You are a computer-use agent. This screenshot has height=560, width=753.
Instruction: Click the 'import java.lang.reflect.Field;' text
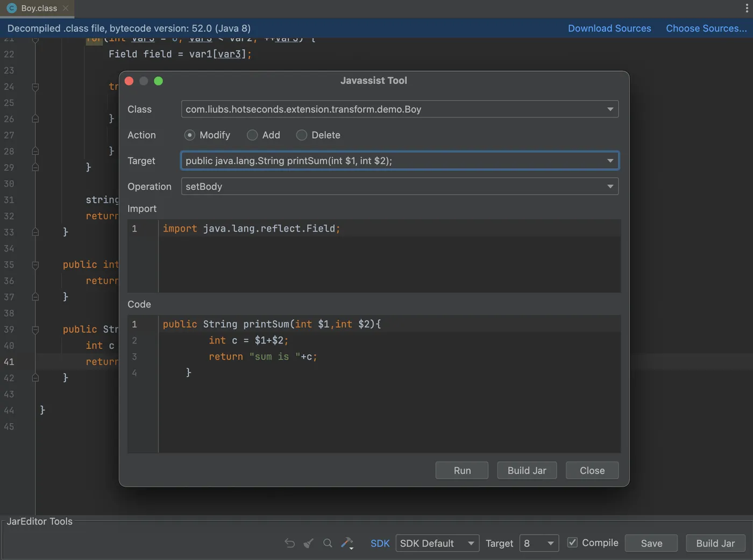(251, 228)
